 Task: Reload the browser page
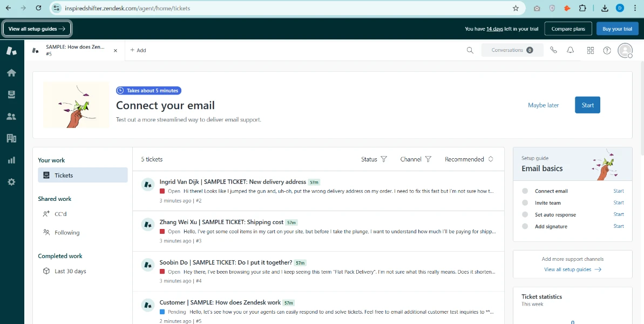pos(38,8)
